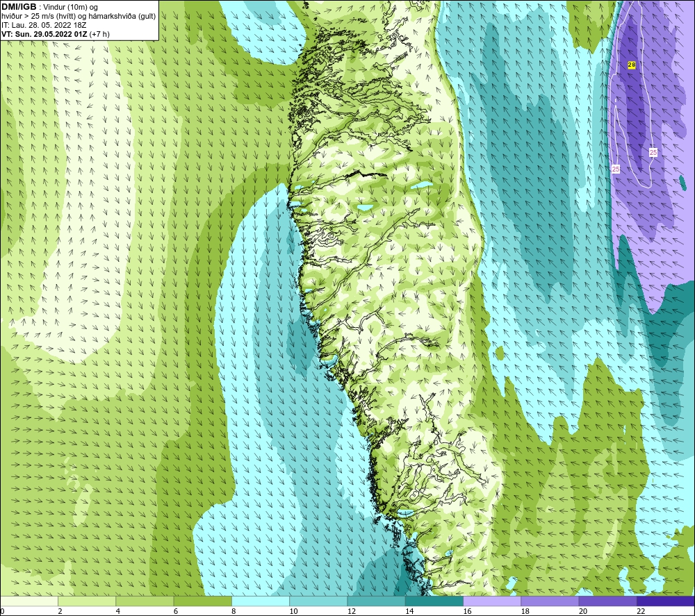Click scale value 0 on the legend
Screen dimensions: 695x616
pos(2,611)
